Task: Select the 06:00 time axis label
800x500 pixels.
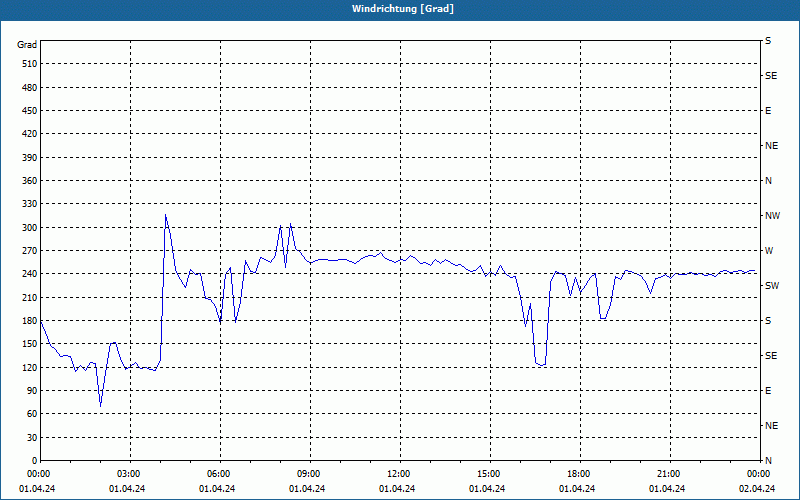Action: pyautogui.click(x=219, y=474)
